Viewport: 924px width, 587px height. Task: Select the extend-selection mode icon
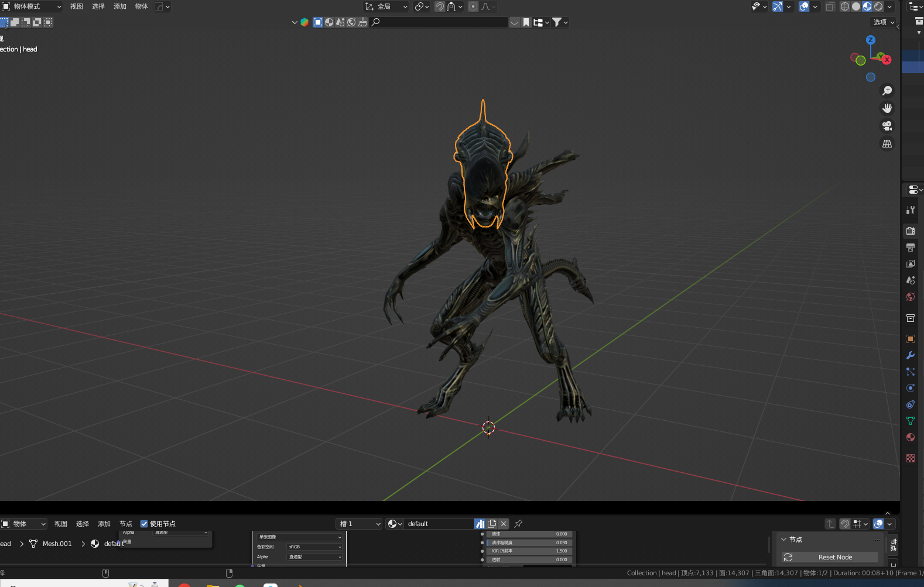[15, 22]
